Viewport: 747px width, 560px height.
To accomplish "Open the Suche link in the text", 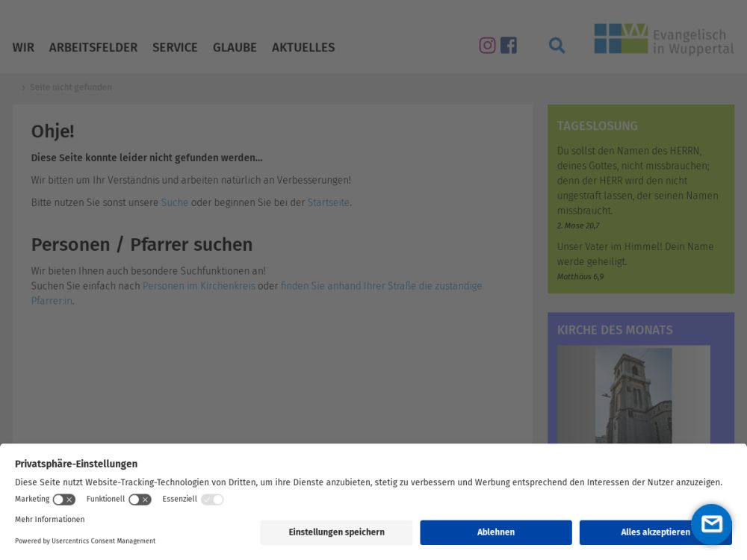I will click(x=175, y=203).
